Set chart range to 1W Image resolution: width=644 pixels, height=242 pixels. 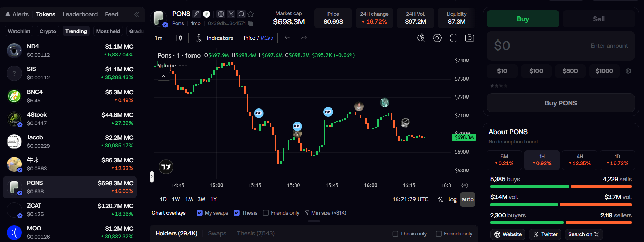click(176, 199)
